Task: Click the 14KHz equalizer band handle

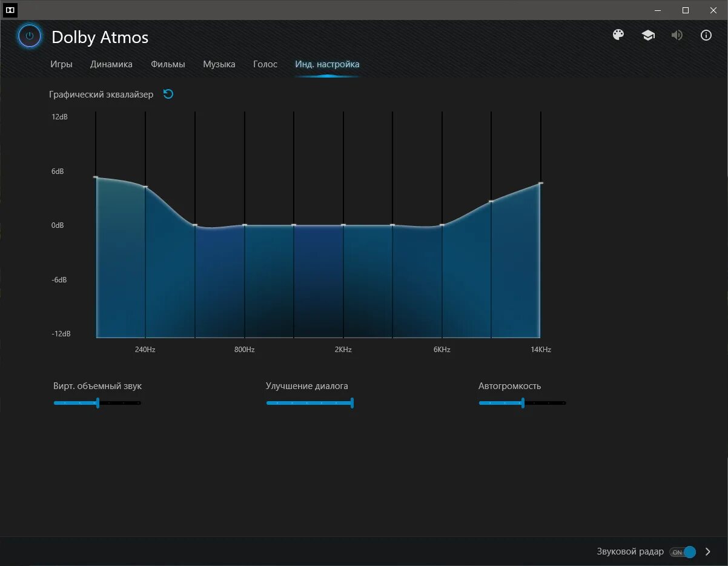Action: click(x=540, y=183)
